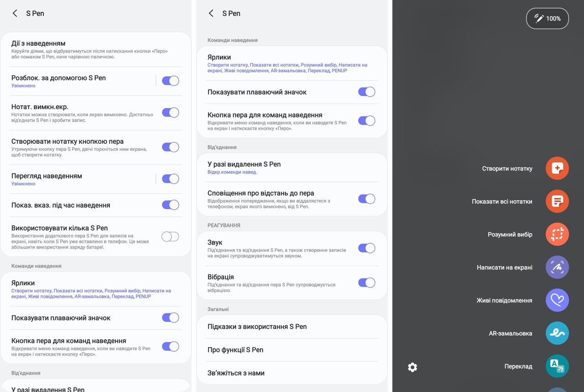Open the У разі видалення S Pen option in the middle screen
This screenshot has width=584, height=392.
point(292,167)
